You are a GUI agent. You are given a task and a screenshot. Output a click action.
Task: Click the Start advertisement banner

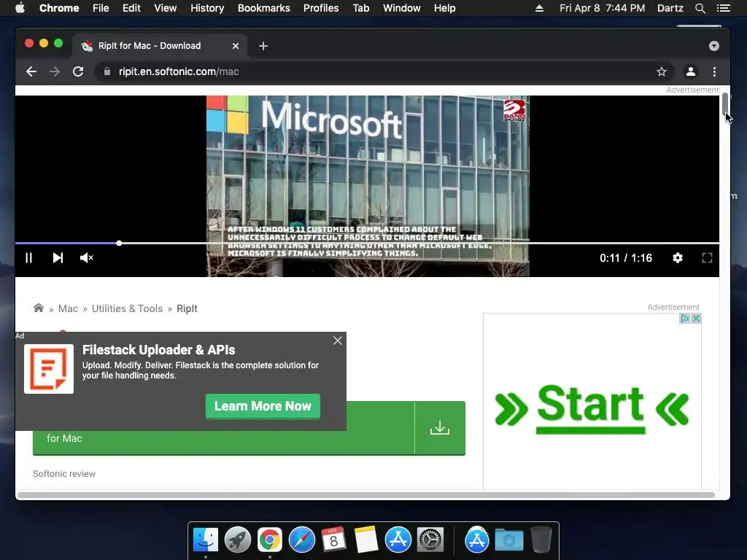(x=592, y=408)
